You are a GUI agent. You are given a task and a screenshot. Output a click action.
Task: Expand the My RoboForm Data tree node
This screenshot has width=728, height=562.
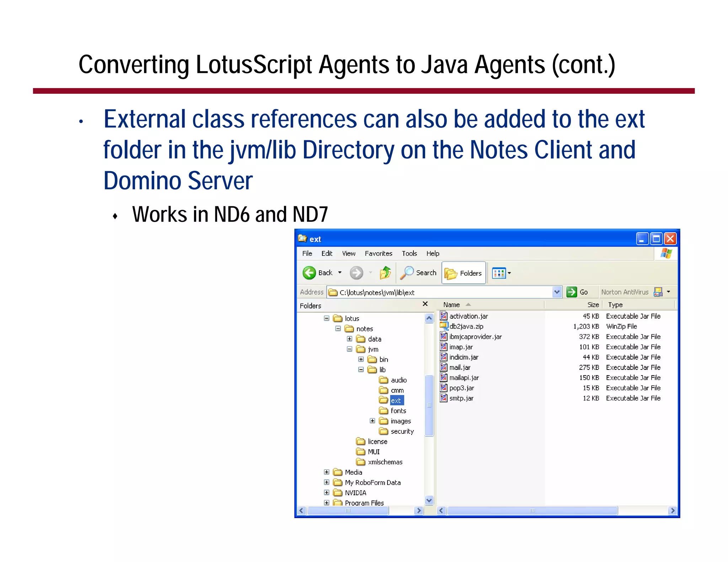[x=326, y=482]
